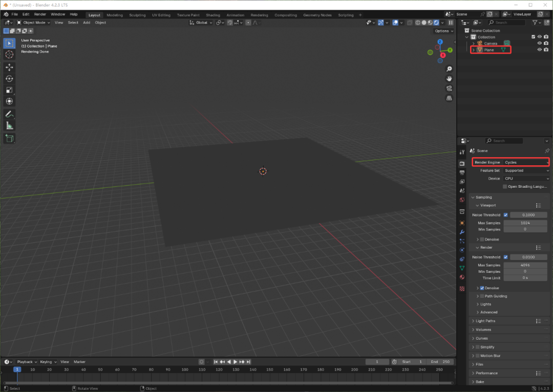Hide the Plane object in viewport

click(x=539, y=50)
